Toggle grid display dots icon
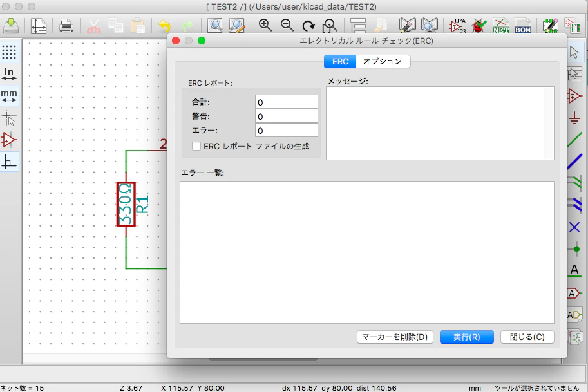 point(9,52)
